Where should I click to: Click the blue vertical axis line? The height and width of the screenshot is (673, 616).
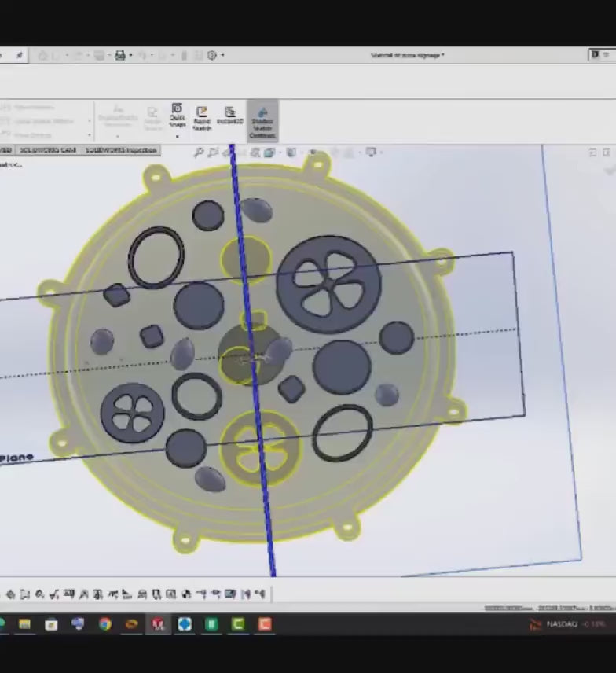253,361
